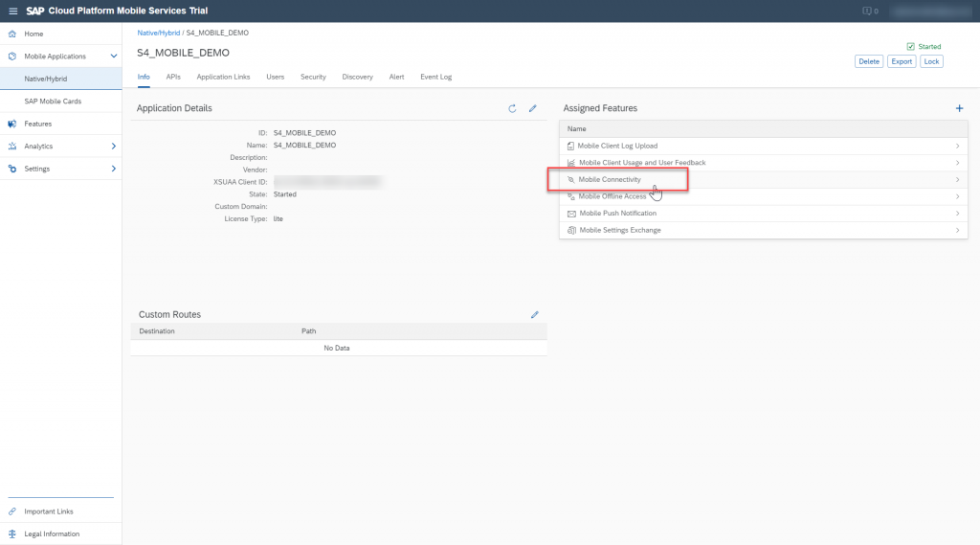The height and width of the screenshot is (545, 980).
Task: Click the Features icon in sidebar
Action: pos(11,124)
